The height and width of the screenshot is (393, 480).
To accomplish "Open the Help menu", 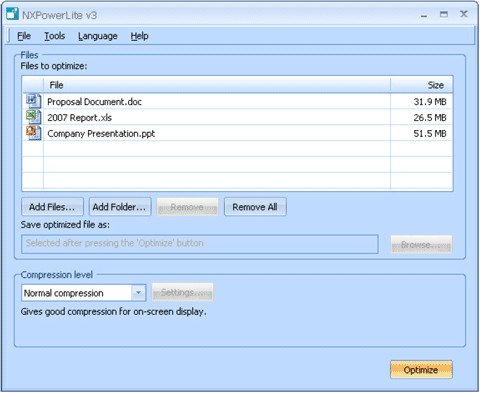I will click(139, 36).
